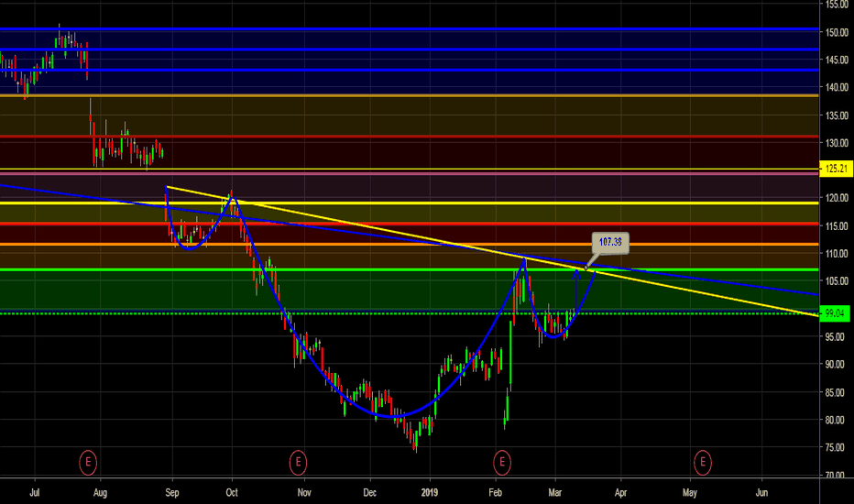Screen dimensions: 854x504
Task: Click the May label on time axis
Action: [689, 493]
